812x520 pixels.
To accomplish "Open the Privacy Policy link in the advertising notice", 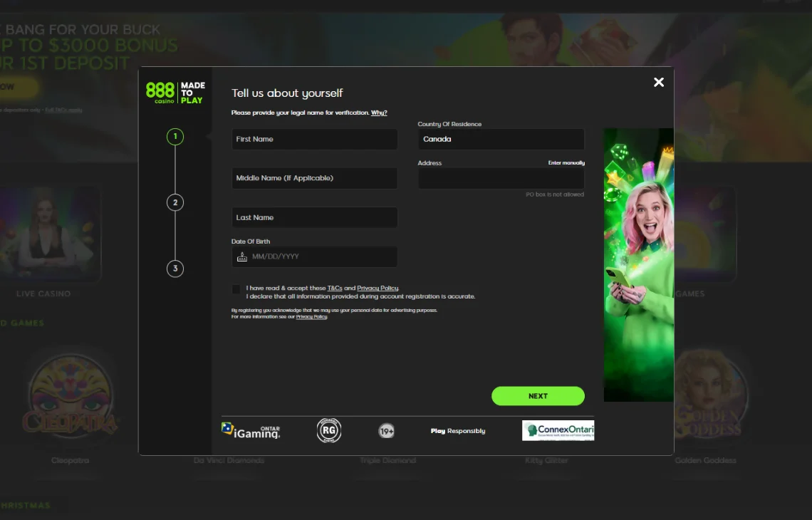I will [x=311, y=316].
